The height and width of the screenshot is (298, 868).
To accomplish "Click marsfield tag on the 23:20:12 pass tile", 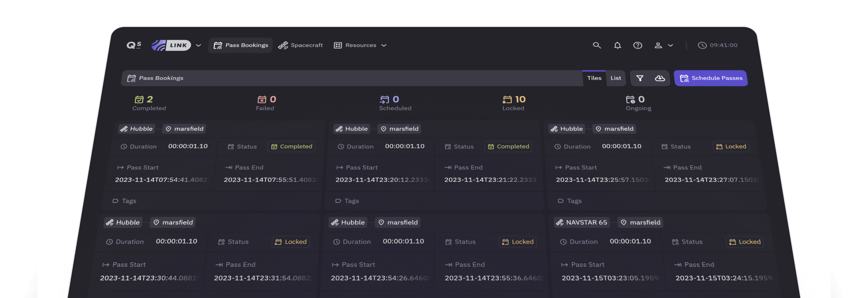I will pos(399,129).
